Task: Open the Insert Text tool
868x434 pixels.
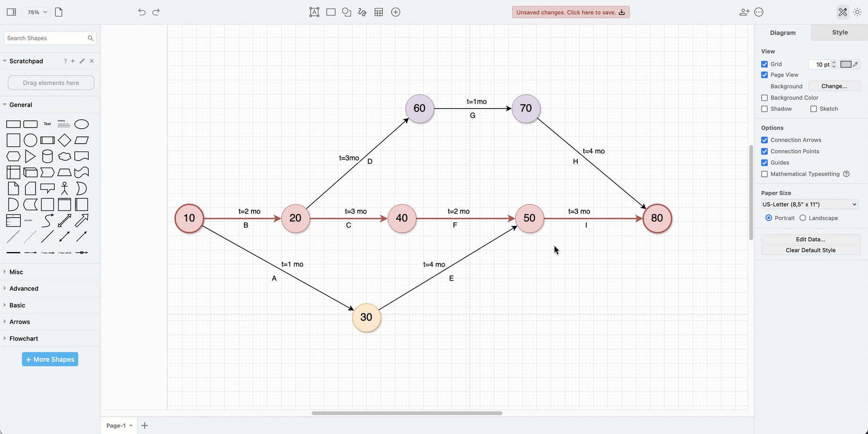Action: click(x=314, y=12)
